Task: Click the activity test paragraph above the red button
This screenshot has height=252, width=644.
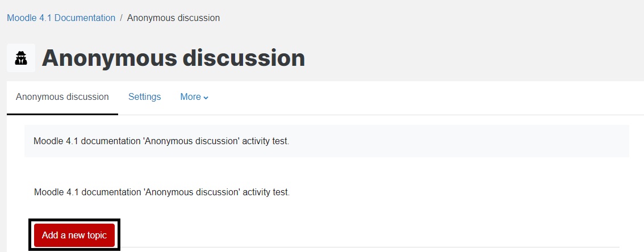Action: tap(162, 192)
